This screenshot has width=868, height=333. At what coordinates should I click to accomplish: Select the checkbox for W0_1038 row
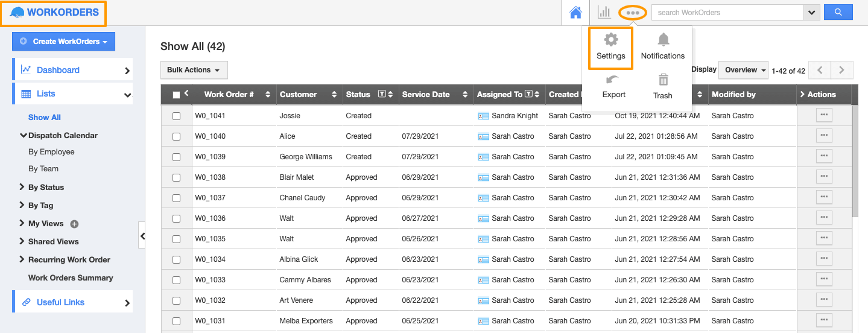pyautogui.click(x=177, y=177)
